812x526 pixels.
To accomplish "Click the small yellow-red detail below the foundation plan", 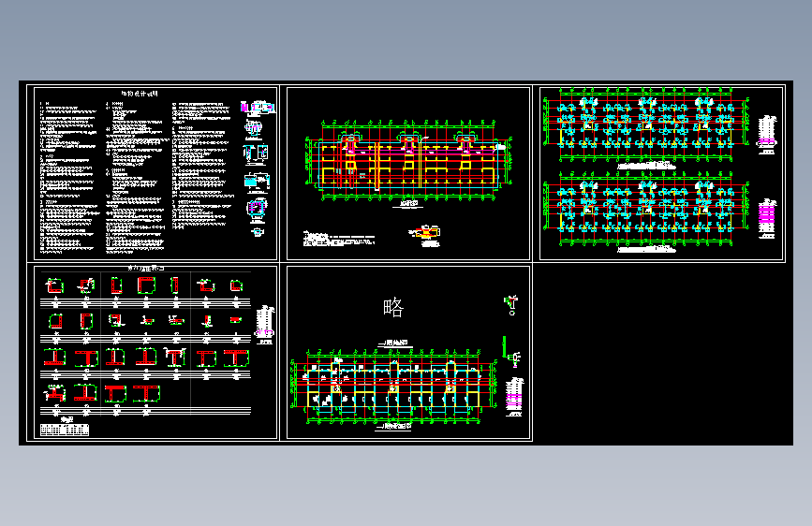I will pos(426,232).
